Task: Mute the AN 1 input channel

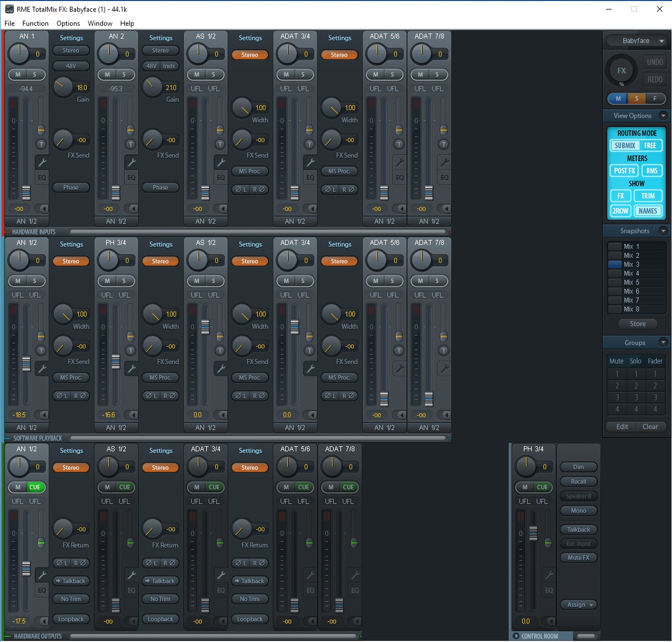Action: click(18, 74)
